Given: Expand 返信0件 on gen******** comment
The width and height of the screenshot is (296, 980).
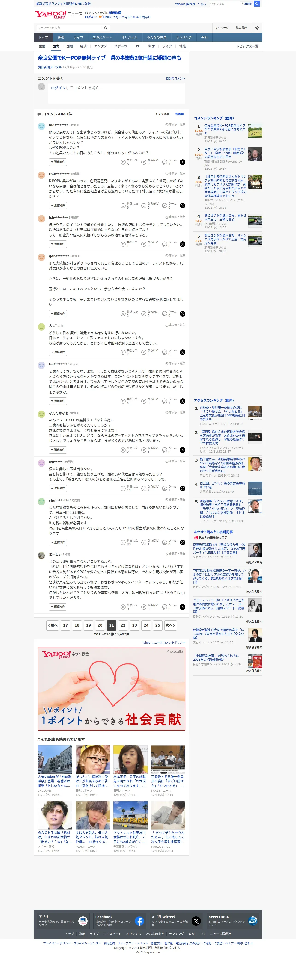Looking at the screenshot, I should coord(58,314).
